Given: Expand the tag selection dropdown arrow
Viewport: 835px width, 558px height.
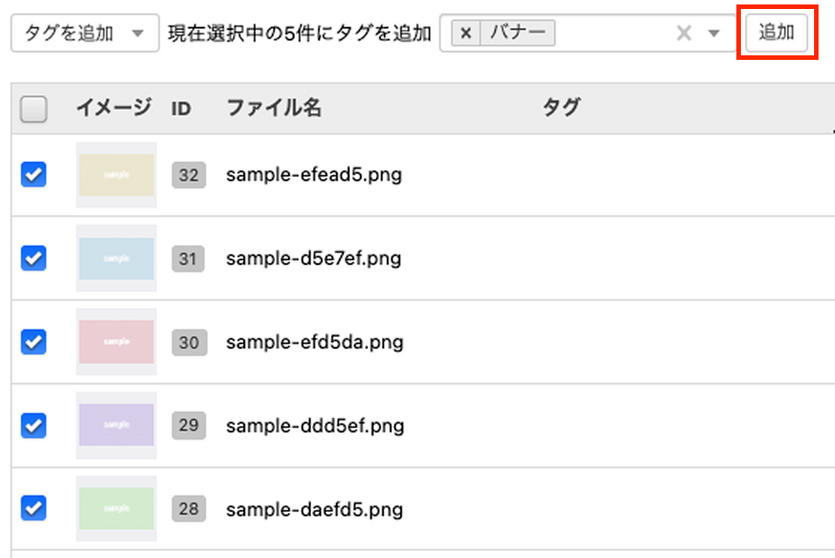Looking at the screenshot, I should [714, 33].
